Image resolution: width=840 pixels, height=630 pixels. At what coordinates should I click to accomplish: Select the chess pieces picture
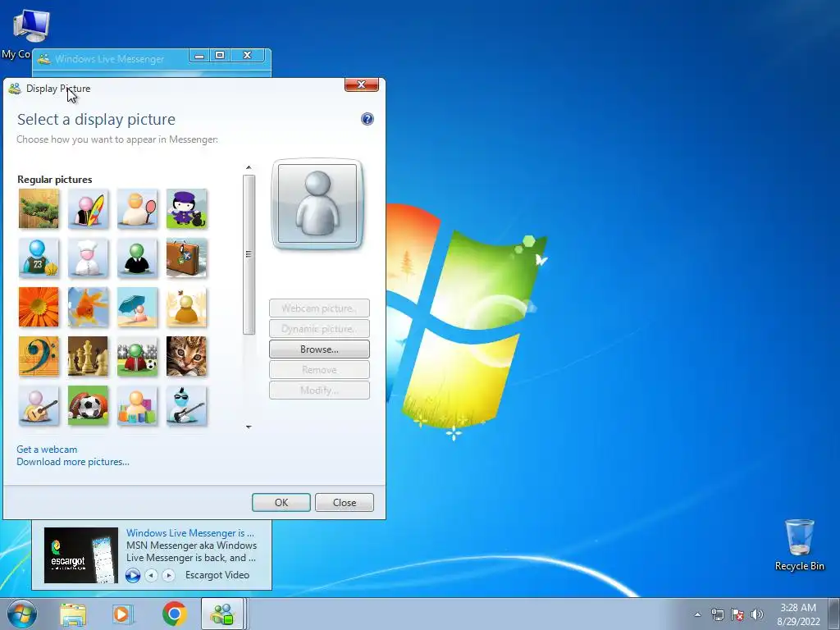coord(88,357)
